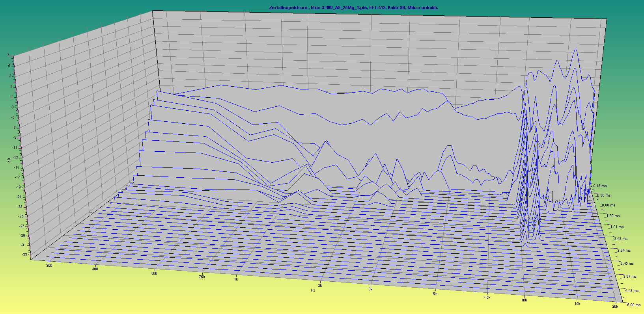Viewport: 644px width, 314px height.
Task: Click the 10k frequency axis label
Action: (x=524, y=300)
